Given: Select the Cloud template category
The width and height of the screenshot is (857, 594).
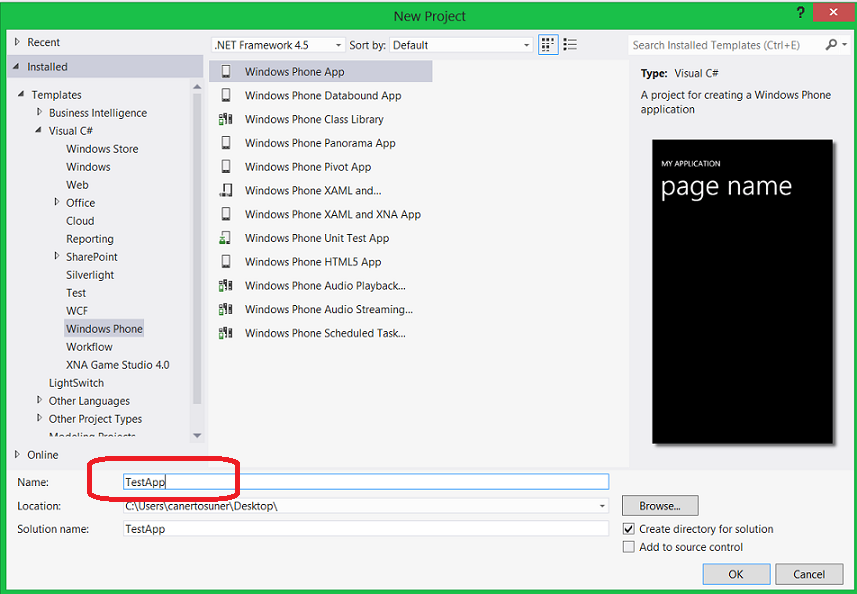Looking at the screenshot, I should 80,221.
